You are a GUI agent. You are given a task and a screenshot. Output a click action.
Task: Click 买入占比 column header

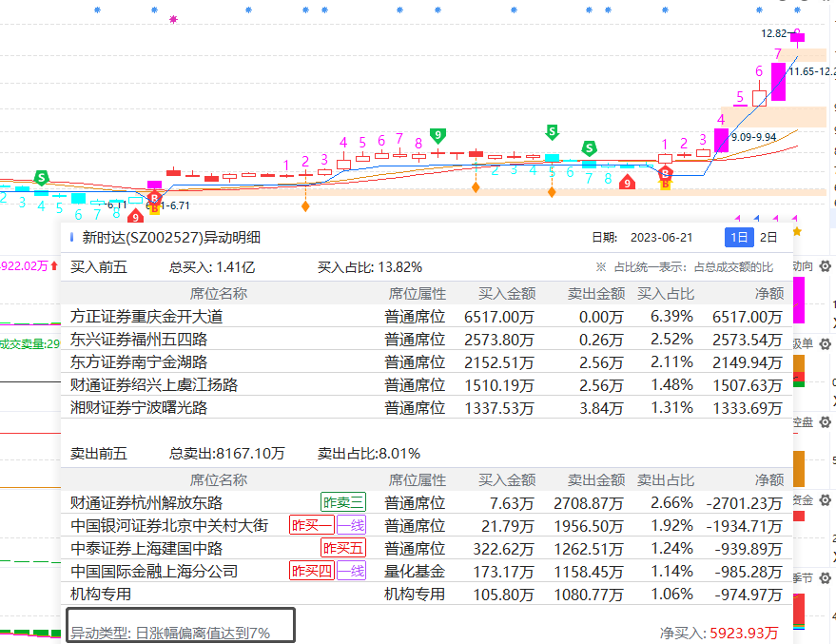666,294
